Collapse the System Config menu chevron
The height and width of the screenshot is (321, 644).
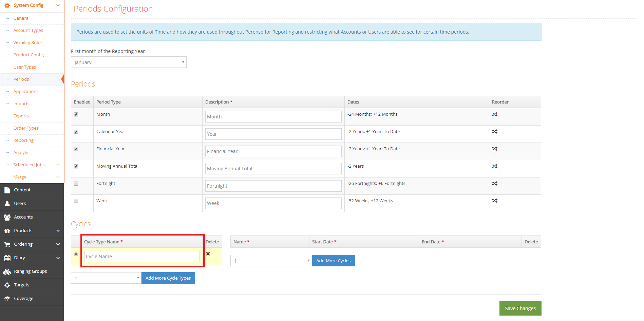tap(58, 5)
